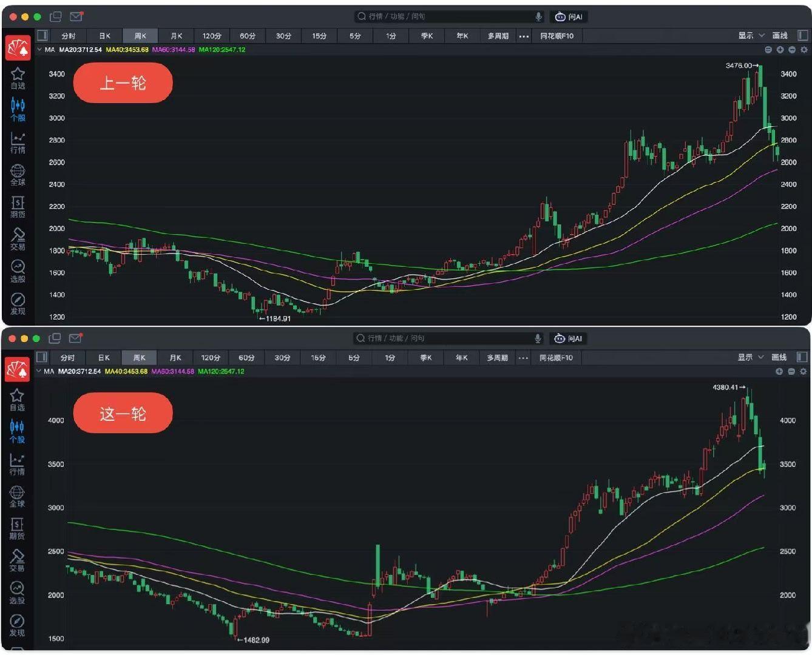Click the magenta MA60:3144.58 label in 上一轮 window
The image size is (812, 655).
click(174, 50)
